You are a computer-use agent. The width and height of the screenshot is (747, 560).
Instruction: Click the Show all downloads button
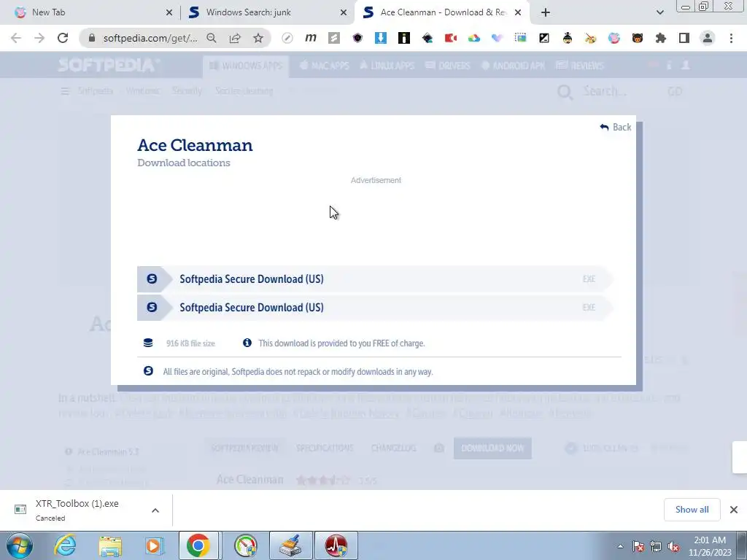(x=692, y=510)
